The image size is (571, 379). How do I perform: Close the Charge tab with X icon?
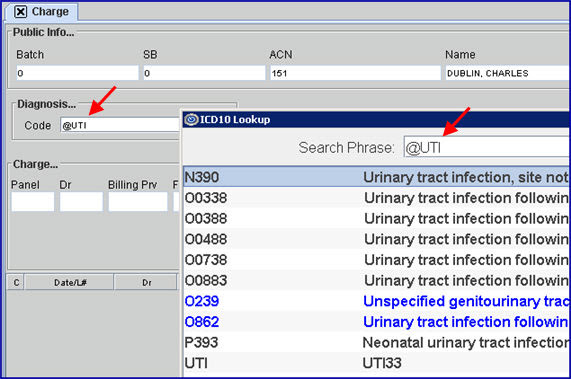(20, 12)
